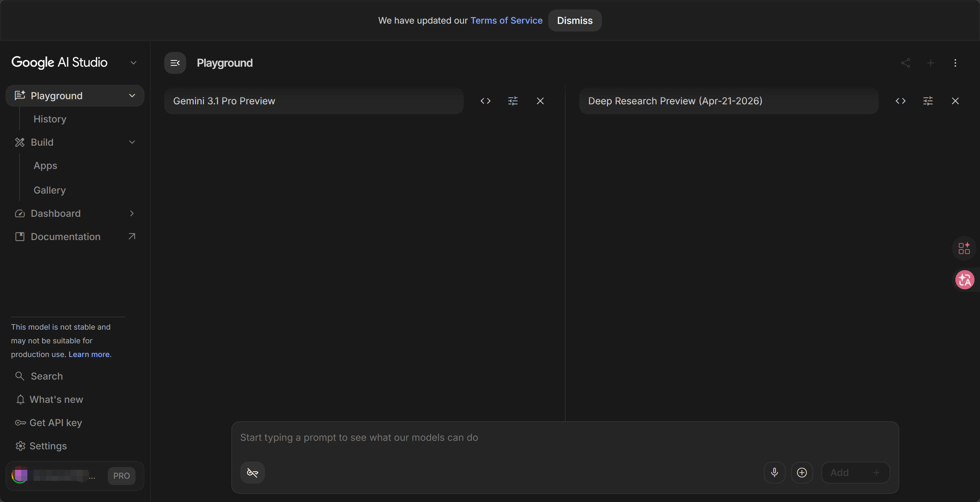
Task: Open run settings for Deep Research Preview
Action: (928, 101)
